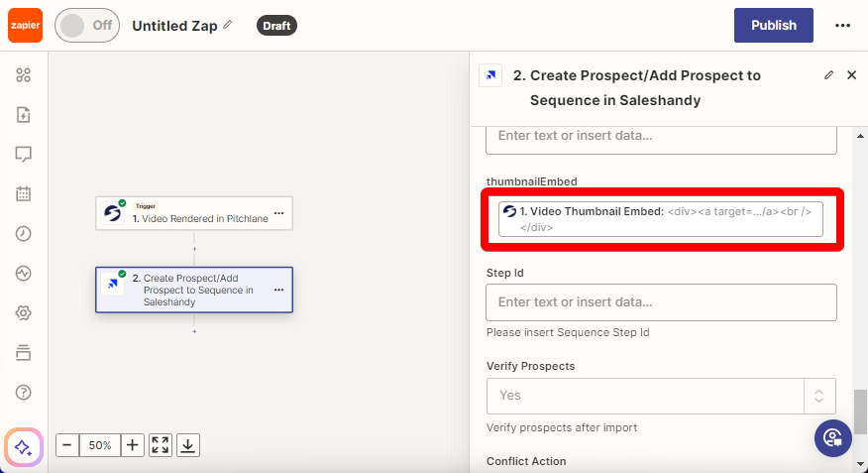Screen dimensions: 868x473
Task: Select the Video Rendered in Pitchlane step
Action: point(194,213)
